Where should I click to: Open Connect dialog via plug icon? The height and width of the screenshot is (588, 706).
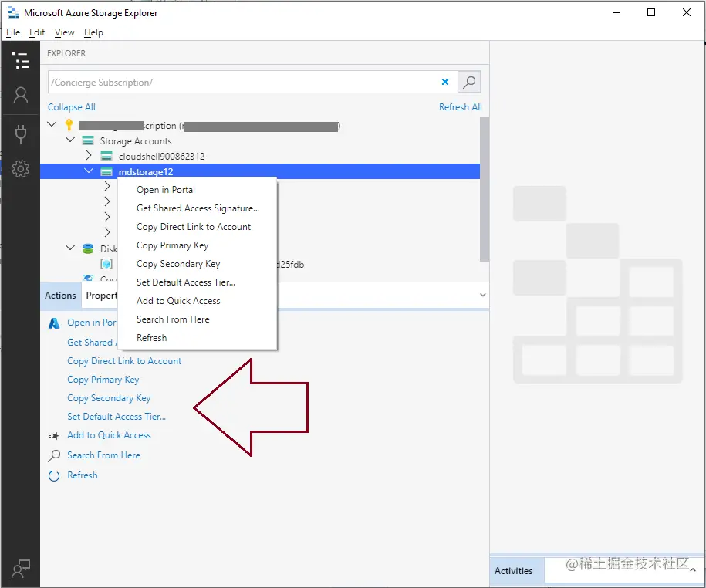(x=20, y=132)
